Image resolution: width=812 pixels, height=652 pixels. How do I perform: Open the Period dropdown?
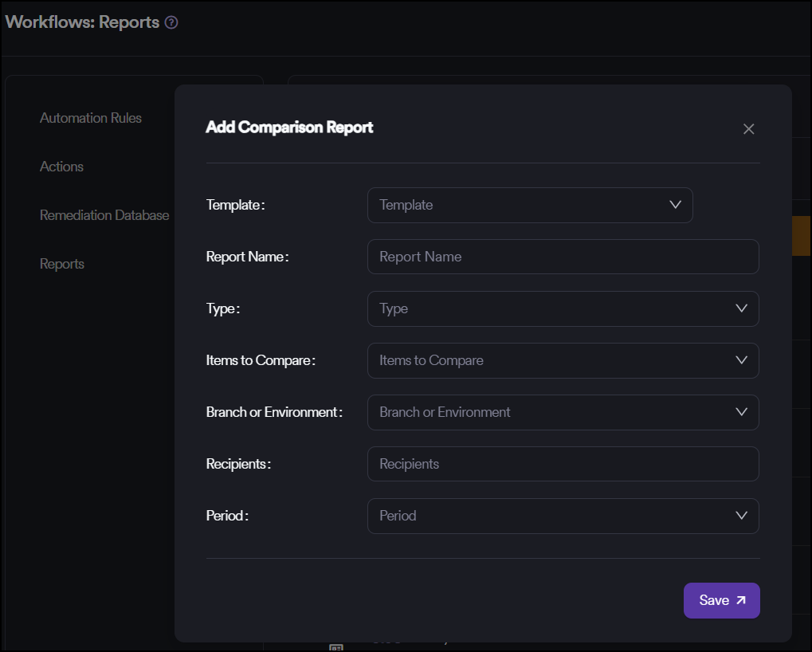[x=550, y=516]
